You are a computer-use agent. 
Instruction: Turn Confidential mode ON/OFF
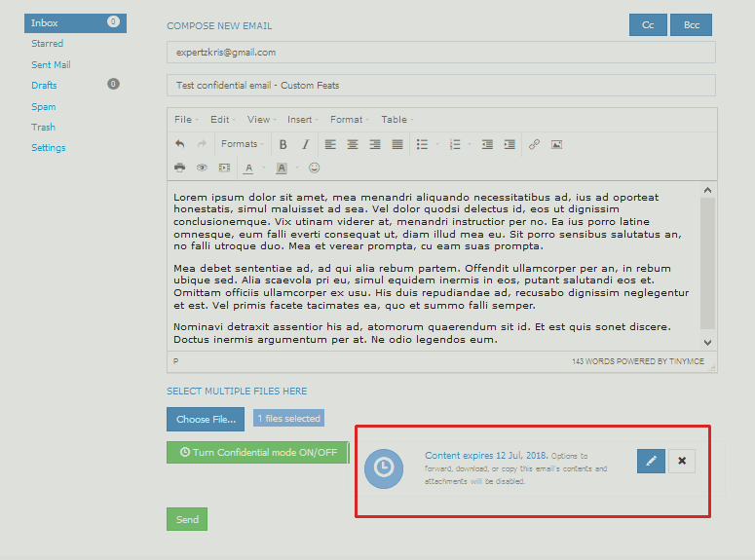pos(257,452)
